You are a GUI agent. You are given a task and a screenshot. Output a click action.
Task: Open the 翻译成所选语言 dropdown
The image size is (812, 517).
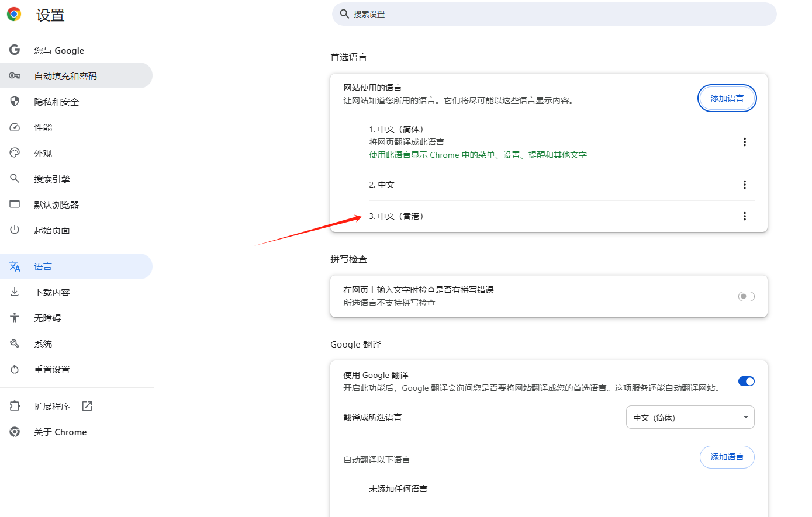[x=690, y=417]
